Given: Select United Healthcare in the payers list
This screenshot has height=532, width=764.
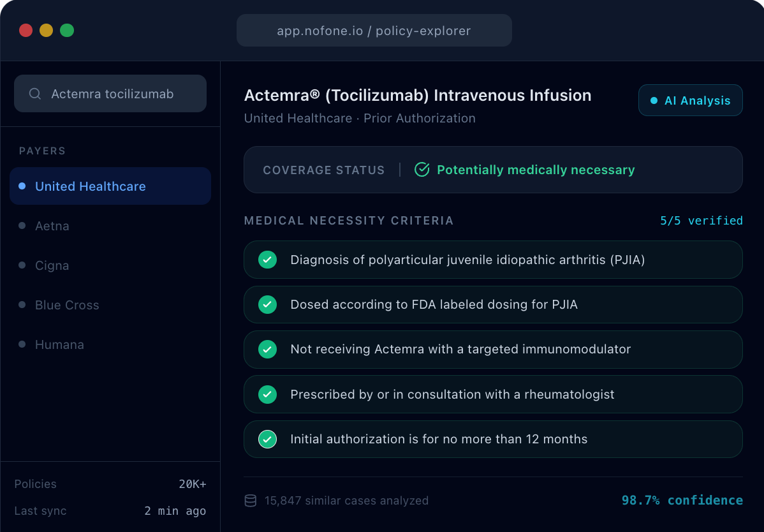Looking at the screenshot, I should click(x=110, y=186).
